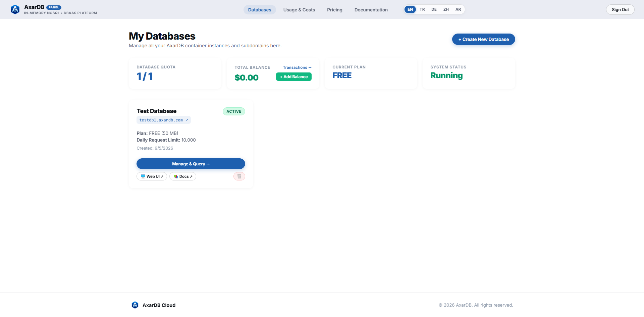Click the 2026 AxarDB copyright text
644x317 pixels.
coord(476,305)
